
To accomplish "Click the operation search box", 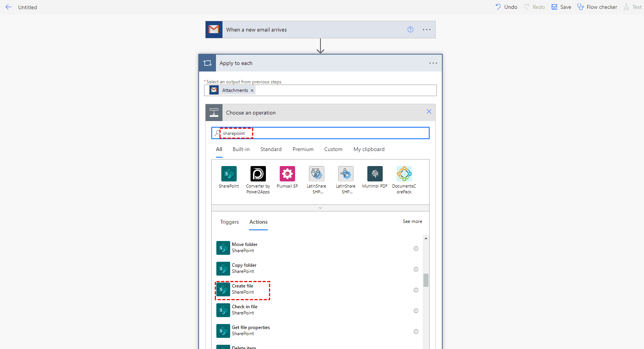I will click(320, 133).
